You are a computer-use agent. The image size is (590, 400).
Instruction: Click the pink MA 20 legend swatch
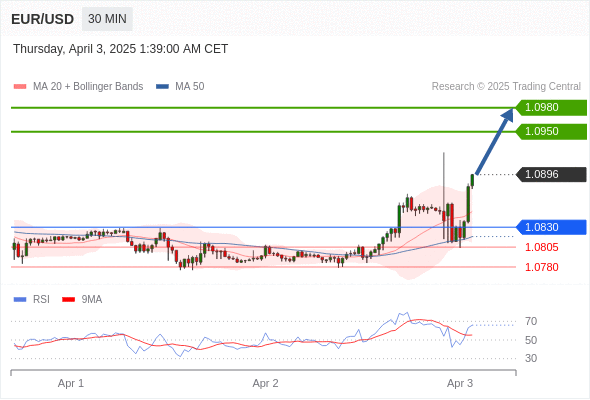tap(20, 87)
